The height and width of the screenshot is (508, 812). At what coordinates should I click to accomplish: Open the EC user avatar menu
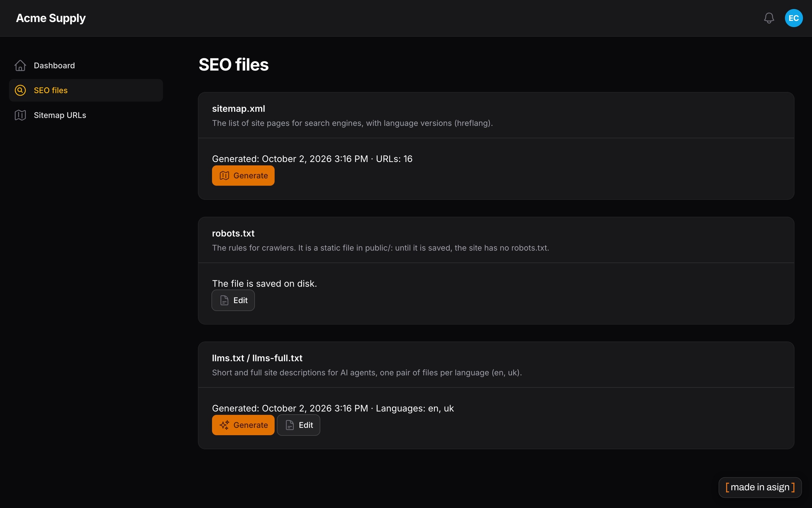pyautogui.click(x=794, y=18)
